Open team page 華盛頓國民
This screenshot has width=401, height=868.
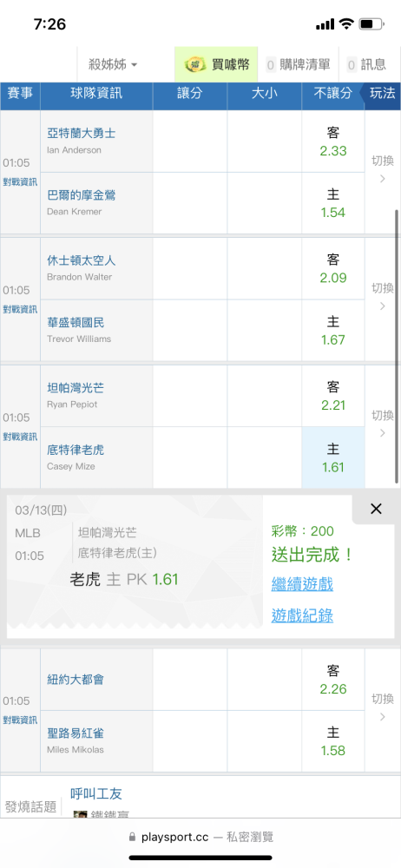pos(76,323)
